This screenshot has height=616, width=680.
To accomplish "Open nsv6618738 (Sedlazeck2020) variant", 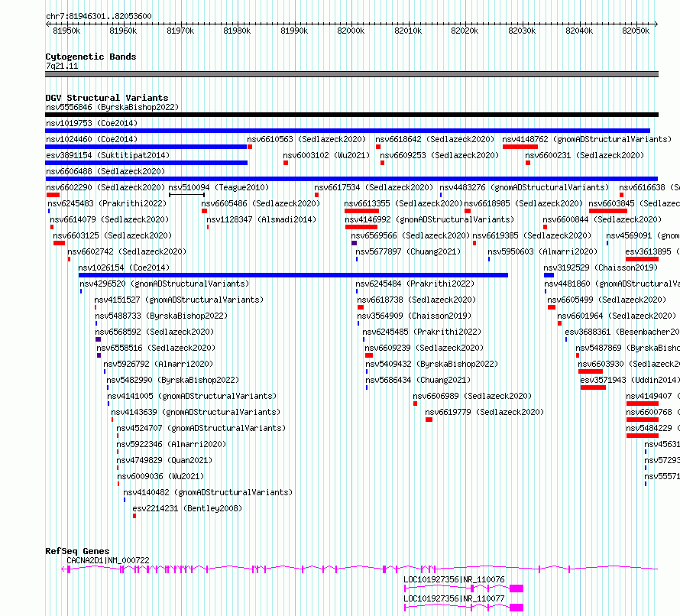I will pyautogui.click(x=416, y=300).
